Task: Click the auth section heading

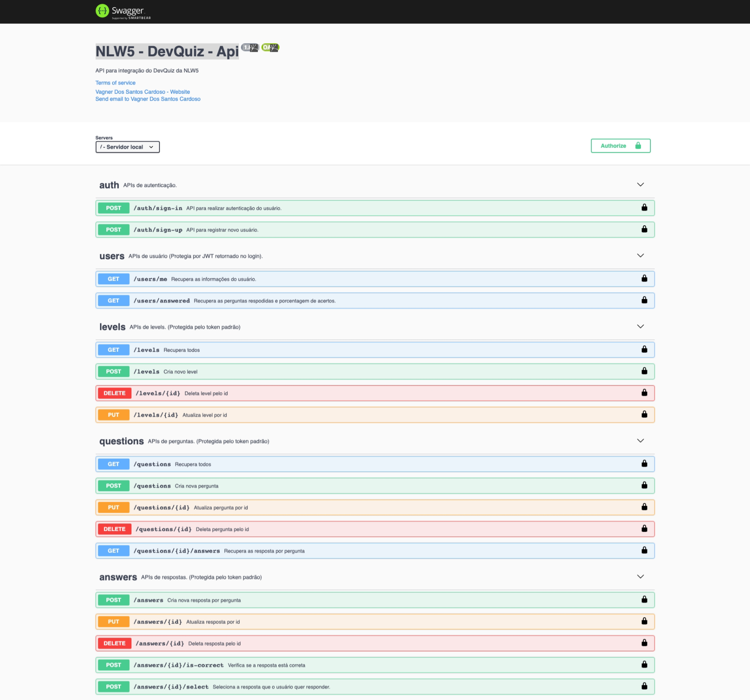Action: [109, 185]
